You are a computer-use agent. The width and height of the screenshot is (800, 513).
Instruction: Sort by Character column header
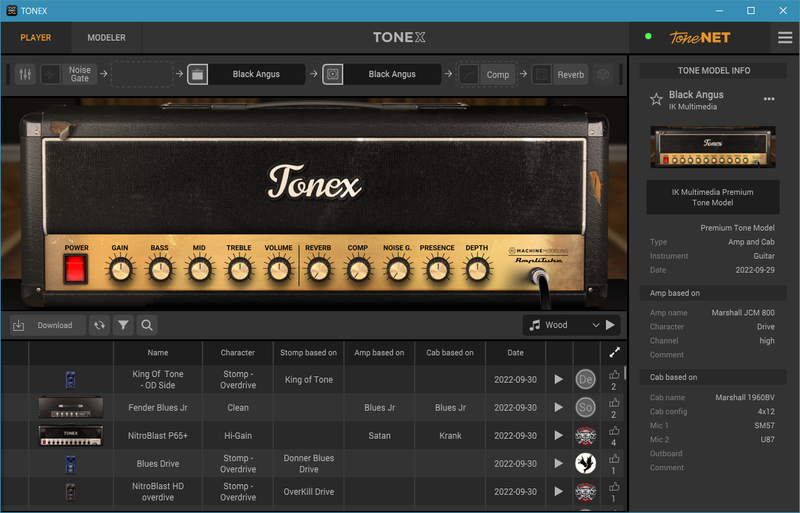[238, 353]
